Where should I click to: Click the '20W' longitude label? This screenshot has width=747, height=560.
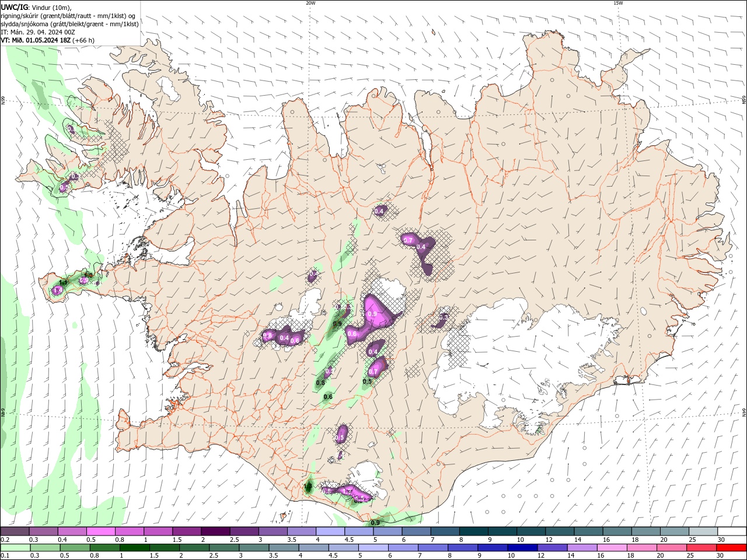point(310,3)
